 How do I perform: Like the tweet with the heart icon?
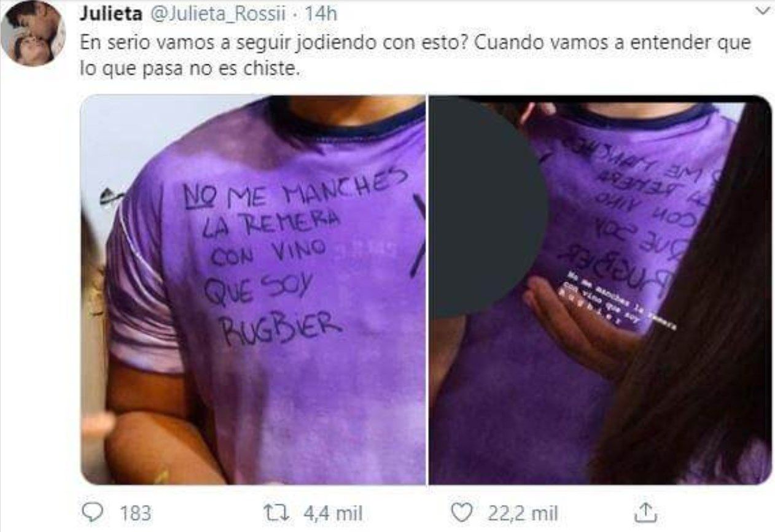point(462,512)
